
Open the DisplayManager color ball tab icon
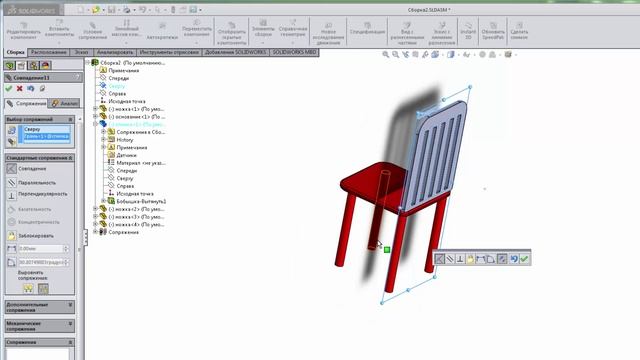45,65
